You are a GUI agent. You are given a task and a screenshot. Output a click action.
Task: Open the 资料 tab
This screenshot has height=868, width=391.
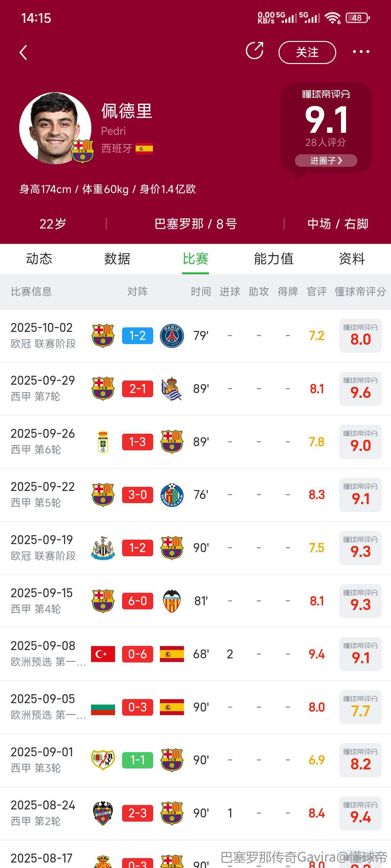352,259
